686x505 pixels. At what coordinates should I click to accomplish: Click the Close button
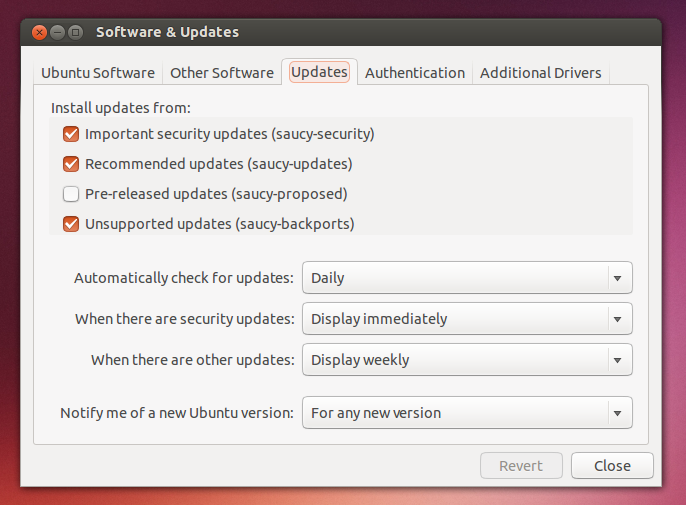coord(612,466)
